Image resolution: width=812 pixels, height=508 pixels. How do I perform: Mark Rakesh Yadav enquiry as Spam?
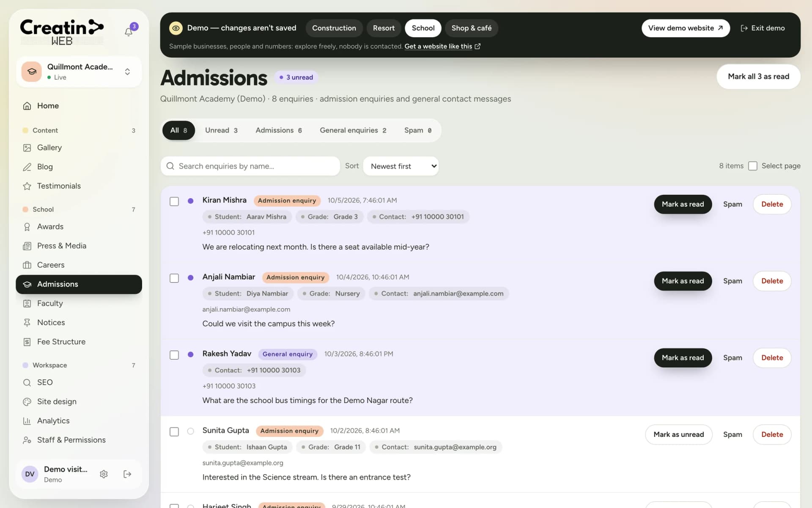pyautogui.click(x=732, y=358)
